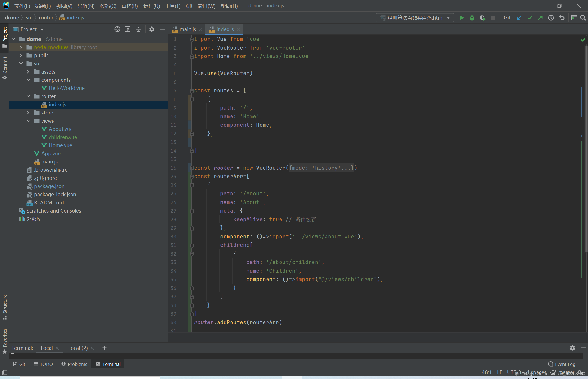Close the main.js editor tab
The image size is (588, 379).
point(201,29)
